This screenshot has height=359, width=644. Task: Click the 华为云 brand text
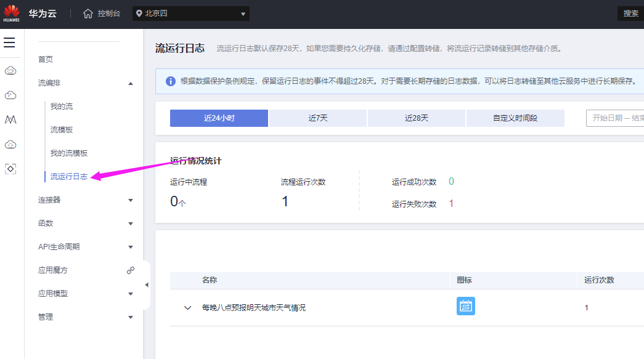(43, 14)
